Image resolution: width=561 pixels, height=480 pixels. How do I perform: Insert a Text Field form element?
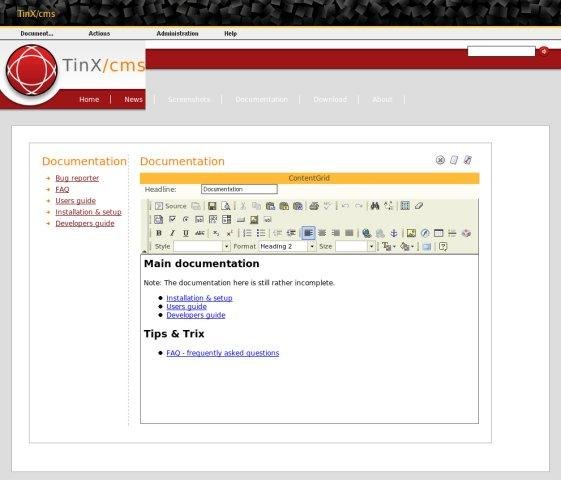coord(199,219)
